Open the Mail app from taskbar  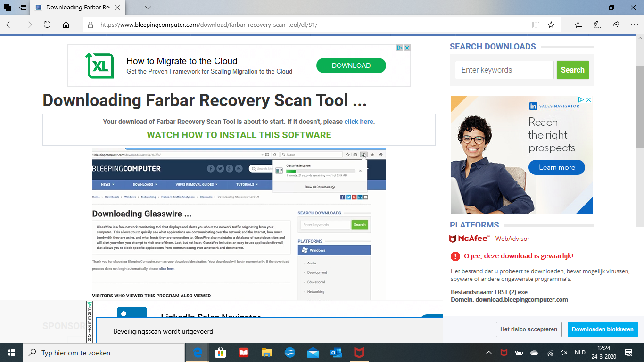coord(313,353)
